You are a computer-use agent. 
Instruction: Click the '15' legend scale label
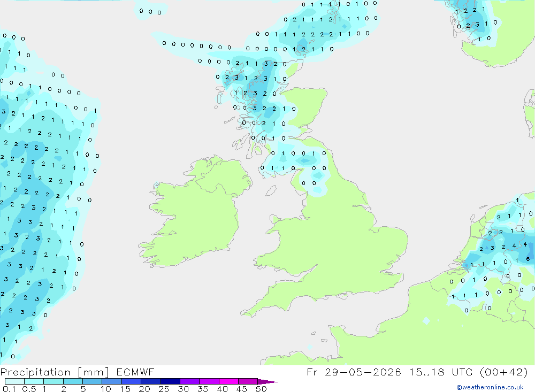click(125, 389)
